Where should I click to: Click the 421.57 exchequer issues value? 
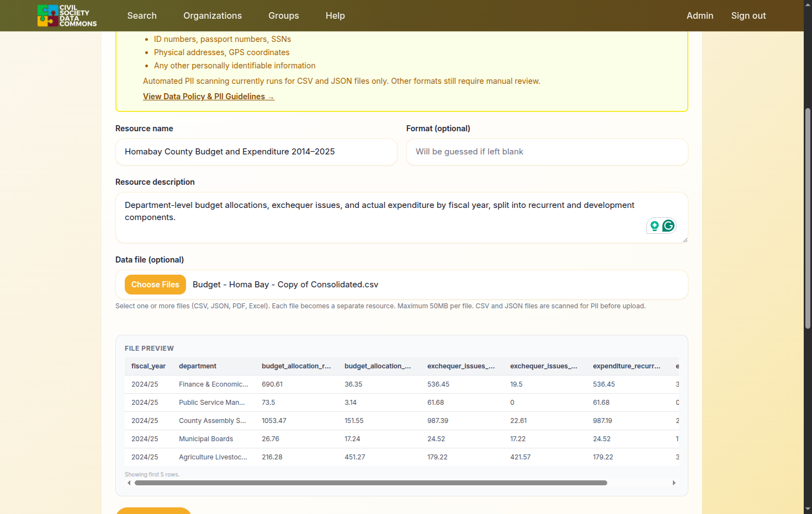(x=521, y=457)
